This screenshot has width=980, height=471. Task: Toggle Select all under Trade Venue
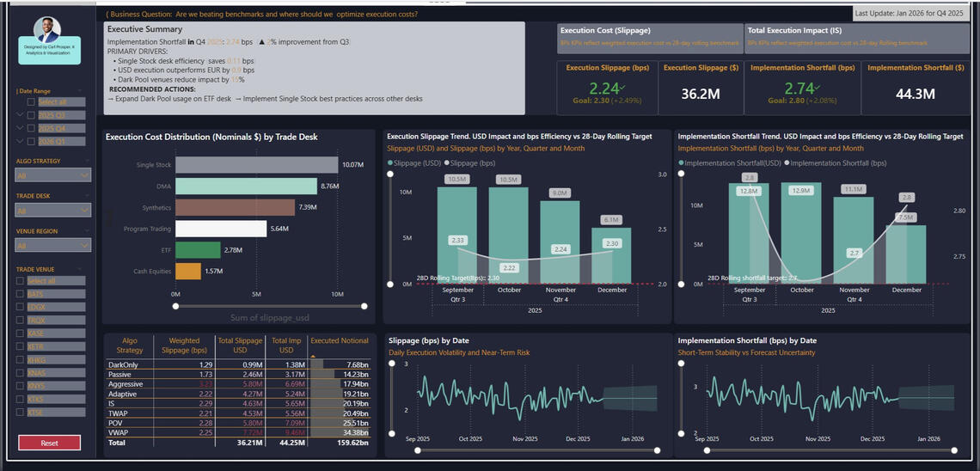point(21,281)
